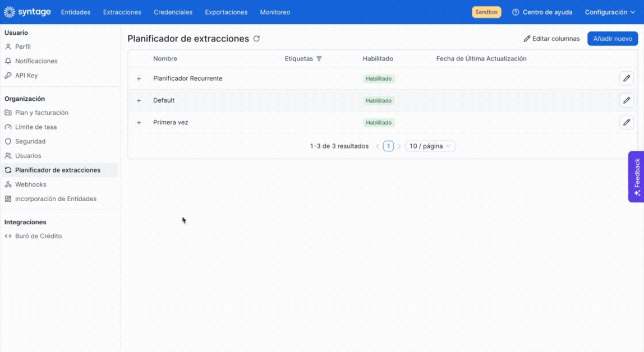
Task: Open Centro de ayuda link
Action: [547, 12]
